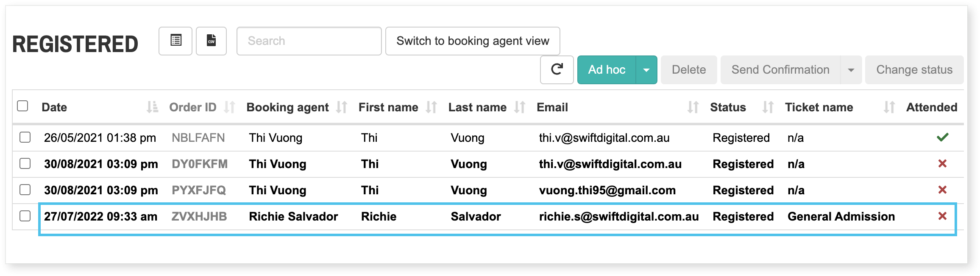The width and height of the screenshot is (980, 276).
Task: Tick the checkbox for order PYXFJFQ
Action: coord(25,190)
